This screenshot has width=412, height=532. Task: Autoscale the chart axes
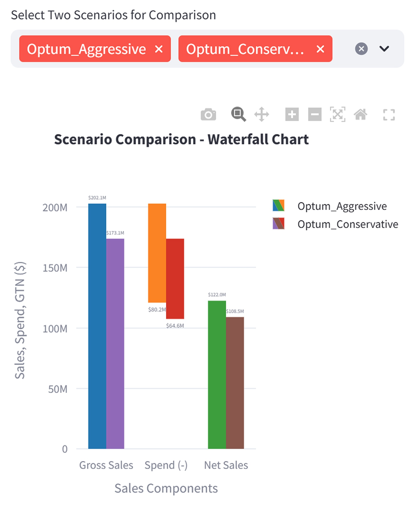click(x=337, y=115)
